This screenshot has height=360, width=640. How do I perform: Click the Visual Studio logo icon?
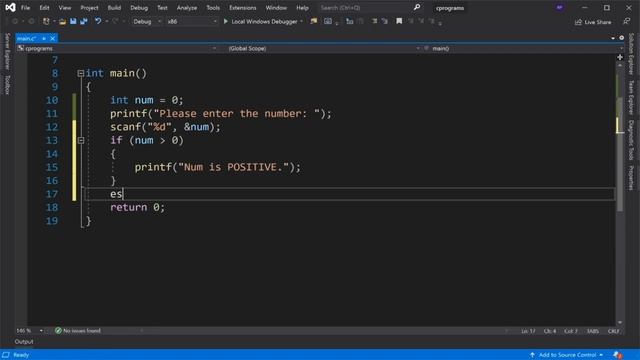pos(11,7)
